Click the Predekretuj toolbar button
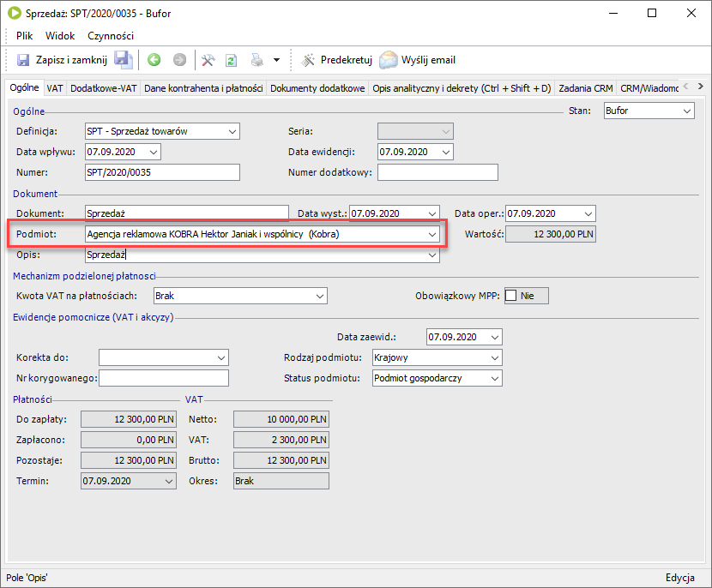The image size is (712, 588). [x=337, y=60]
